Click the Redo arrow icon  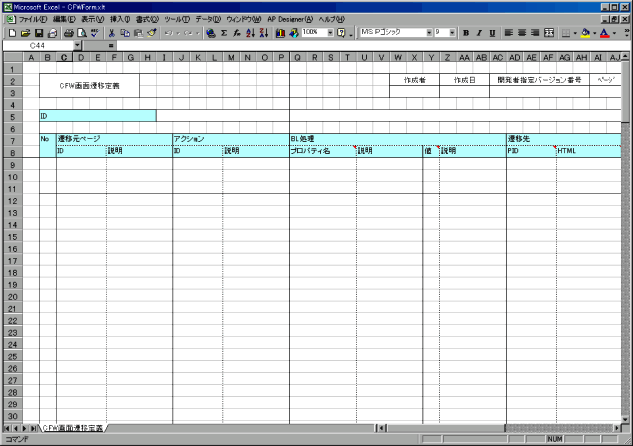[188, 33]
